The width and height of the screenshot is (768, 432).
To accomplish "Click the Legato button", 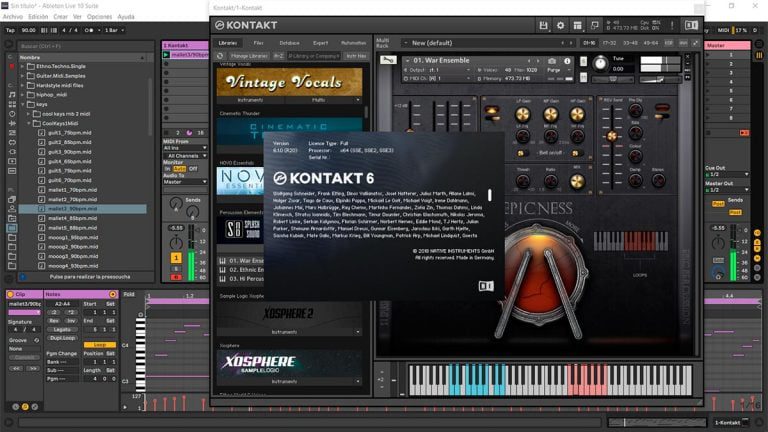I will click(62, 330).
